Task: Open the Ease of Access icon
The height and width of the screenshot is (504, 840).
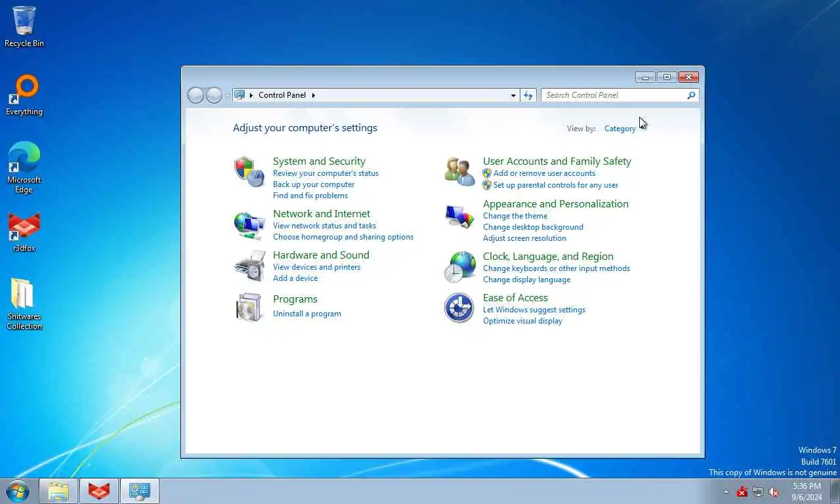Action: tap(459, 308)
